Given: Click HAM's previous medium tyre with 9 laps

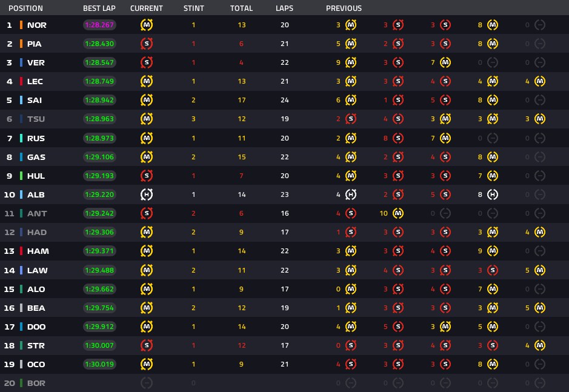Looking at the screenshot, I should click(493, 251).
